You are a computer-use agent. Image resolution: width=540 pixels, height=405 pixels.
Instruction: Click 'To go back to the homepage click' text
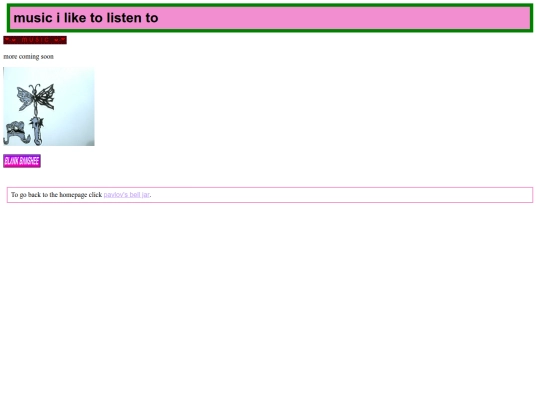(56, 195)
